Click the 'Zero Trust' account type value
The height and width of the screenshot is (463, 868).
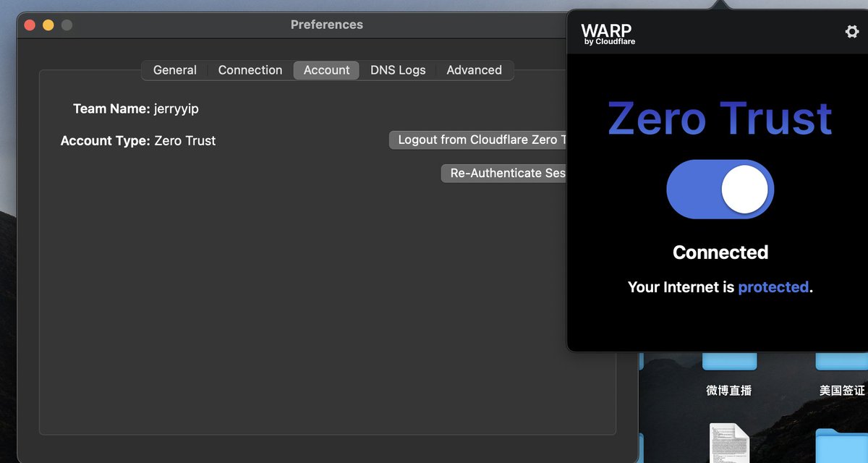coord(185,141)
